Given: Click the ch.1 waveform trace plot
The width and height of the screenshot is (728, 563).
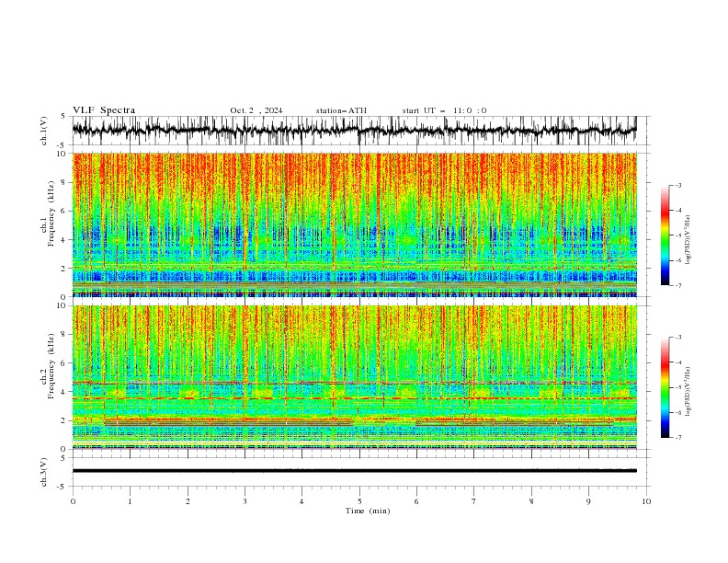Looking at the screenshot, I should click(354, 131).
